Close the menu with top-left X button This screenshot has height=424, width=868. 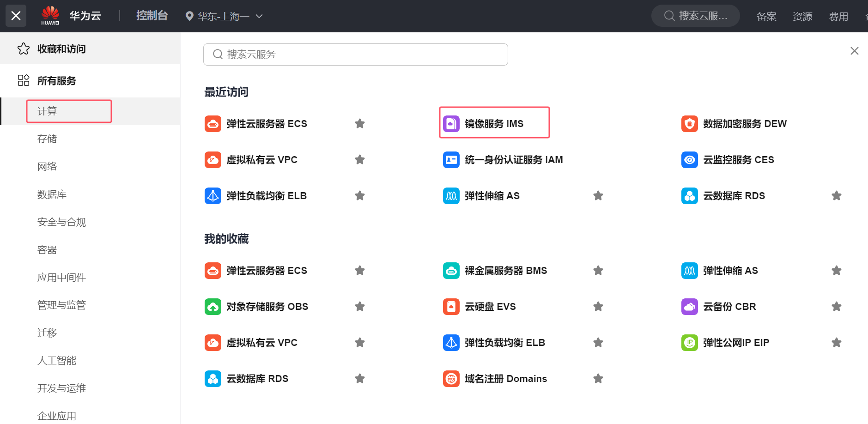pos(16,16)
